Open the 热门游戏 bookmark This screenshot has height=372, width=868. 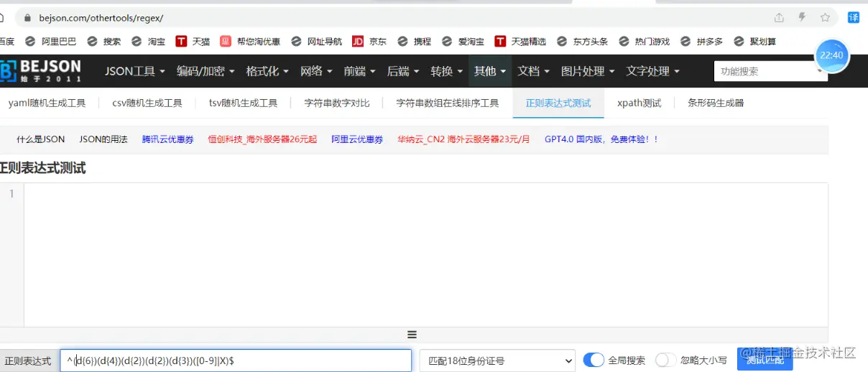[645, 42]
